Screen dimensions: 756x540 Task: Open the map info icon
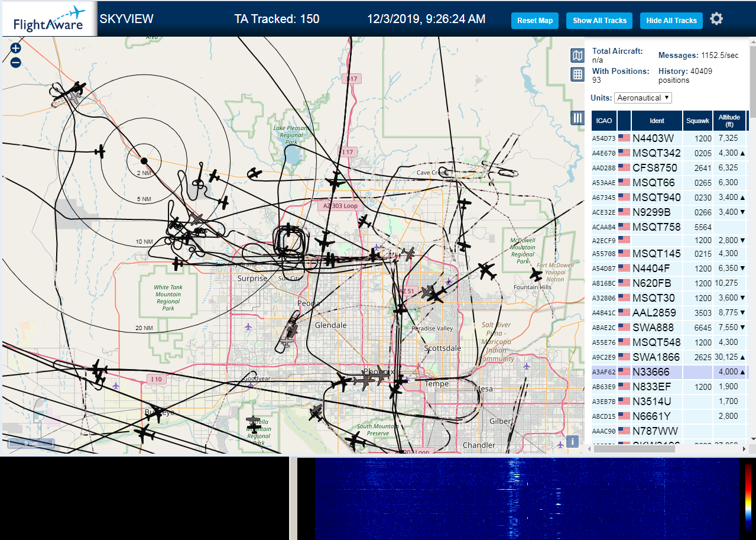572,441
